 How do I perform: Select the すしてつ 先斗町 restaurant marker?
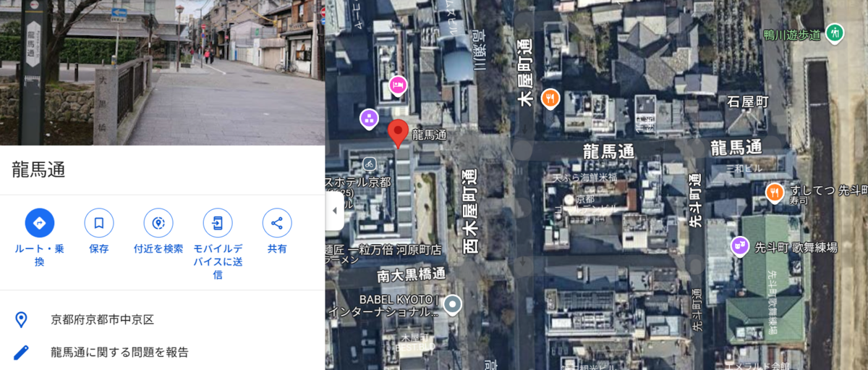point(775,192)
